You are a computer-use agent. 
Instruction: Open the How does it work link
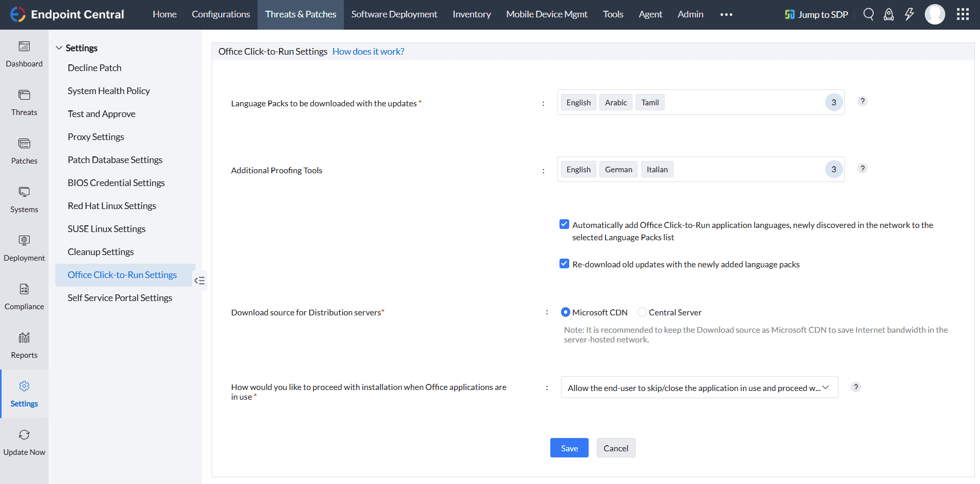(x=368, y=52)
